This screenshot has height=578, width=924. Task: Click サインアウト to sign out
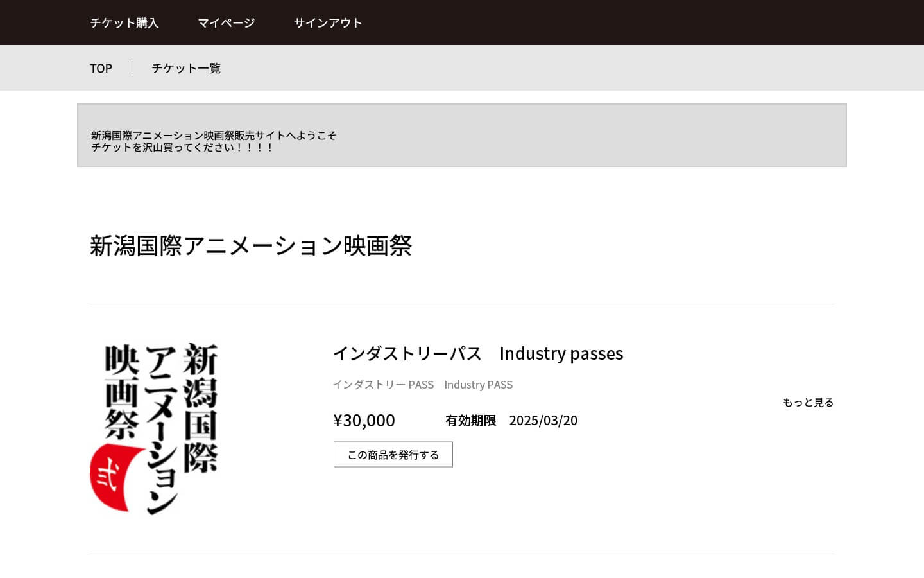(327, 23)
